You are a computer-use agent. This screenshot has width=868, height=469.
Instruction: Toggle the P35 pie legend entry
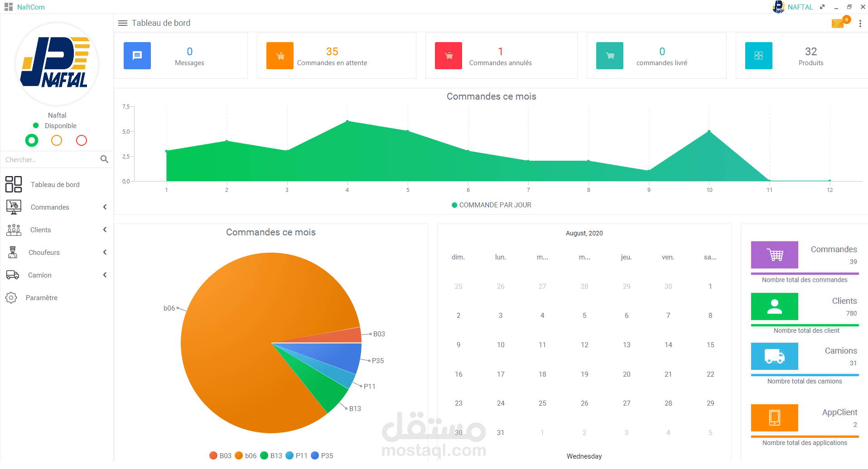click(322, 455)
